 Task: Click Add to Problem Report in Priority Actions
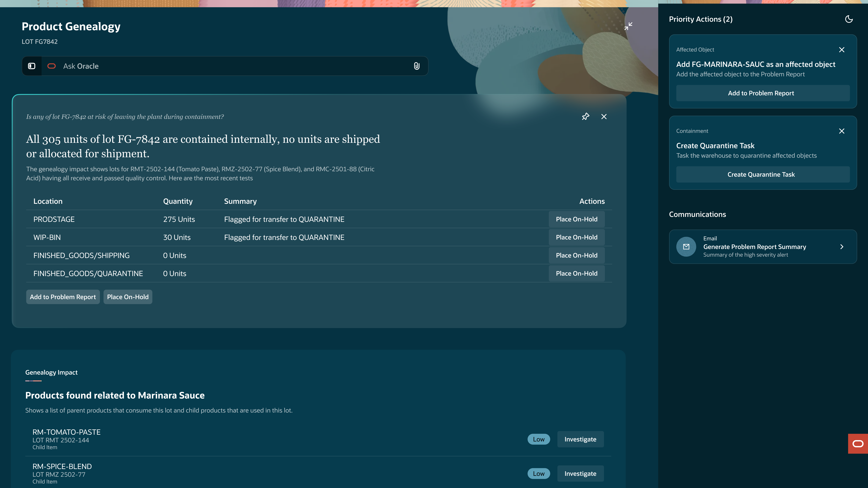763,93
